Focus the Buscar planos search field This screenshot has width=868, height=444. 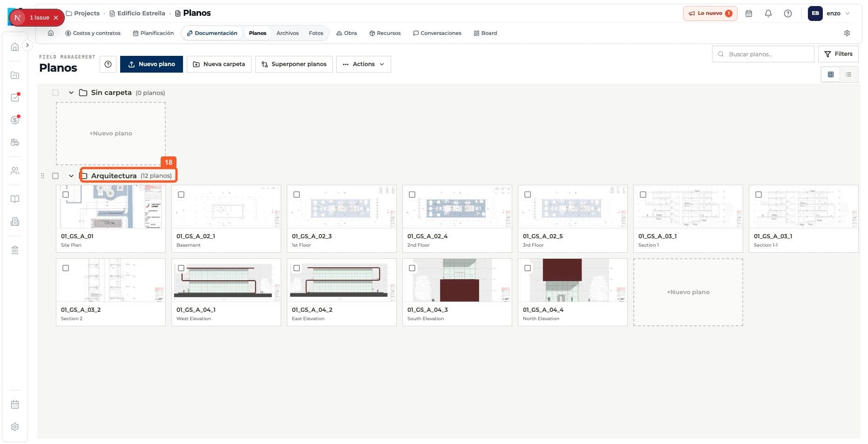763,54
